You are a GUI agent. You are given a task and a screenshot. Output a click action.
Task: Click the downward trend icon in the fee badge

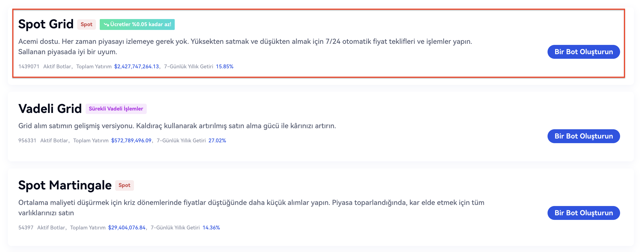[x=106, y=24]
